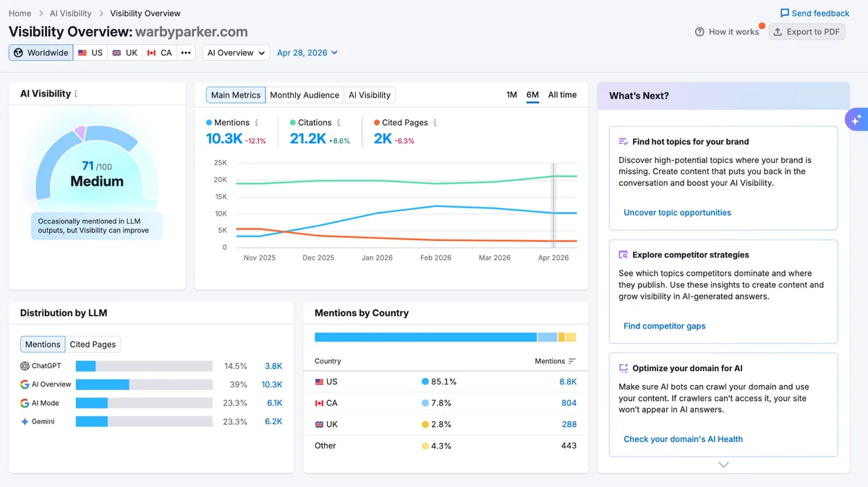Click the 3.8K ChatGPT mentions value
The image size is (868, 487).
click(273, 366)
